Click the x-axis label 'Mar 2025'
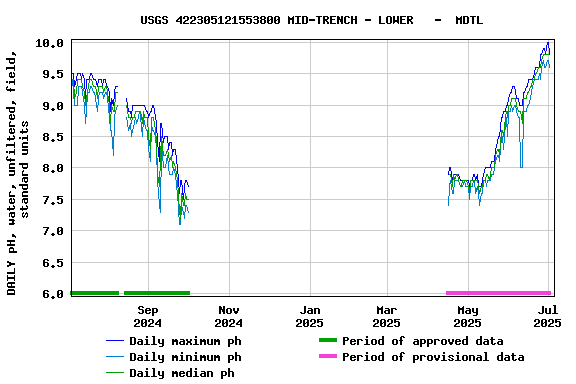 click(x=386, y=316)
